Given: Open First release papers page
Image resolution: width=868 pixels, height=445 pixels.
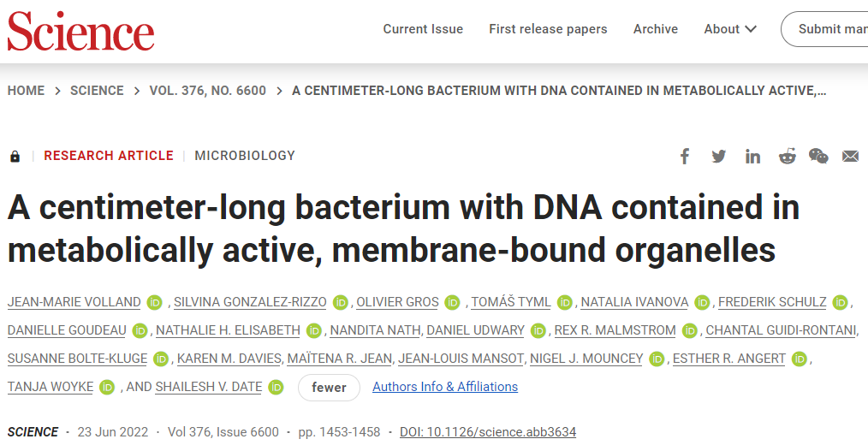Looking at the screenshot, I should pyautogui.click(x=548, y=29).
